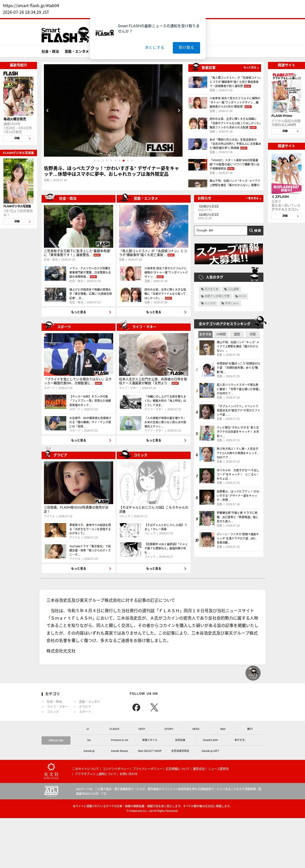
Task: Select the ミニスカ tag
Action: [208, 303]
